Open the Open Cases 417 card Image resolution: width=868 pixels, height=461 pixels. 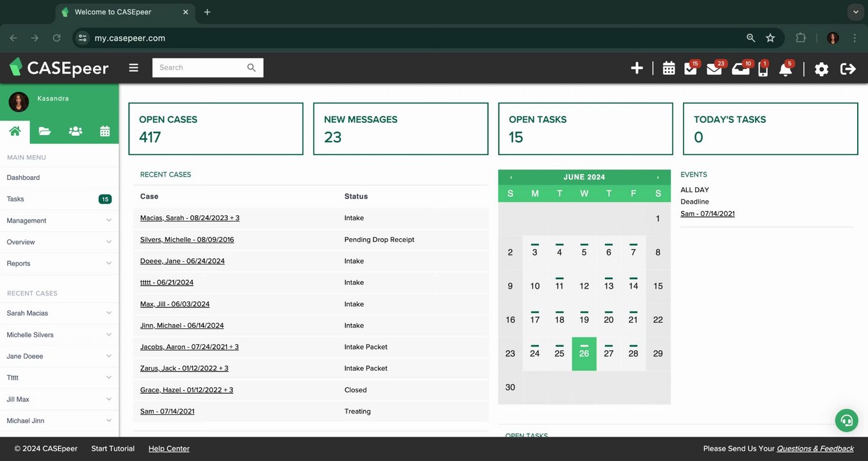(216, 129)
